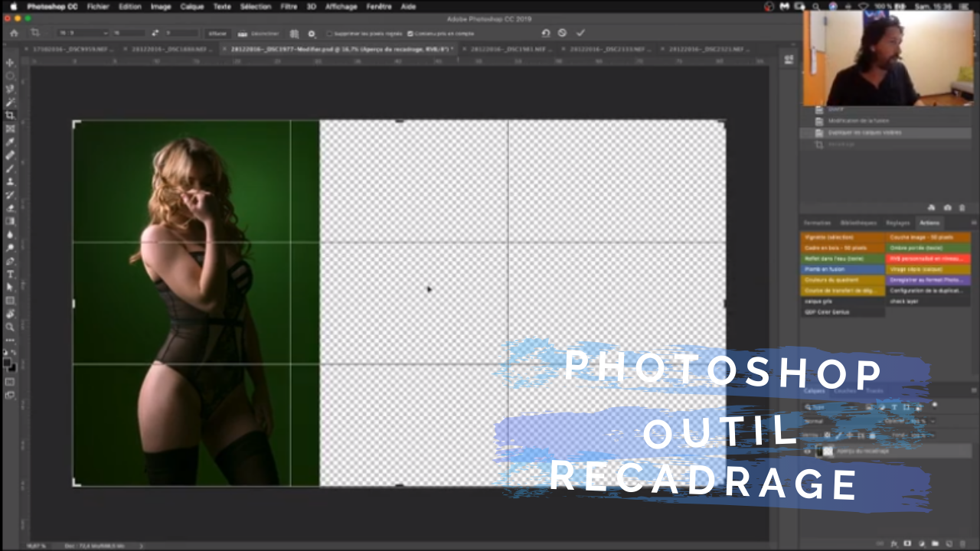The width and height of the screenshot is (980, 551).
Task: Create new snapshot in History panel
Action: click(947, 207)
